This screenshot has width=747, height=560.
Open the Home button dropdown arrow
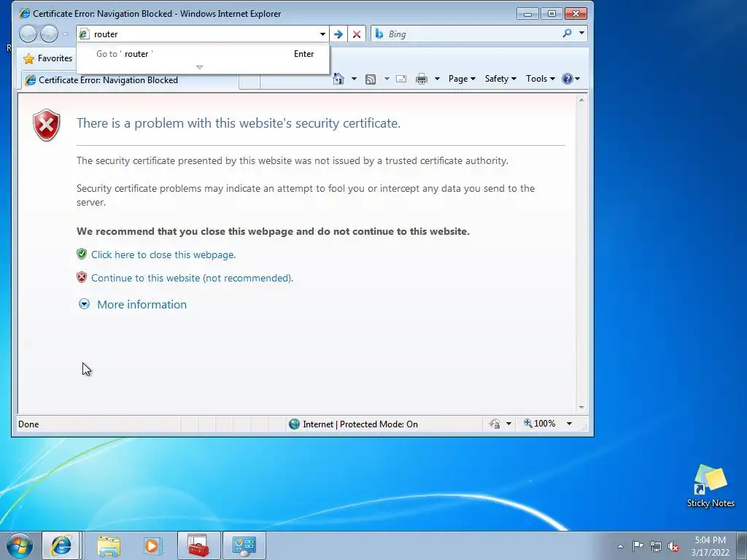click(x=354, y=79)
